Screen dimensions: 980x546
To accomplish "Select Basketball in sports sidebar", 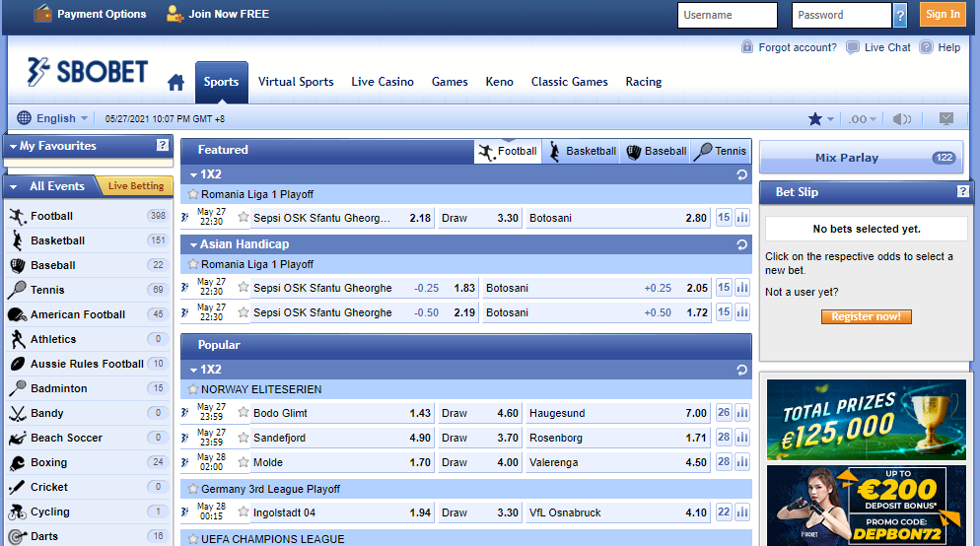I will coord(88,240).
